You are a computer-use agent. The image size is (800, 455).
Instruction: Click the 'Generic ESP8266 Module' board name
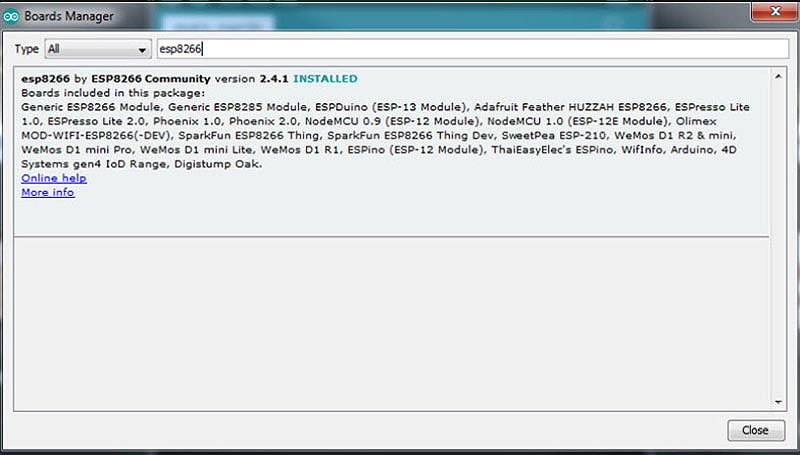[90, 107]
